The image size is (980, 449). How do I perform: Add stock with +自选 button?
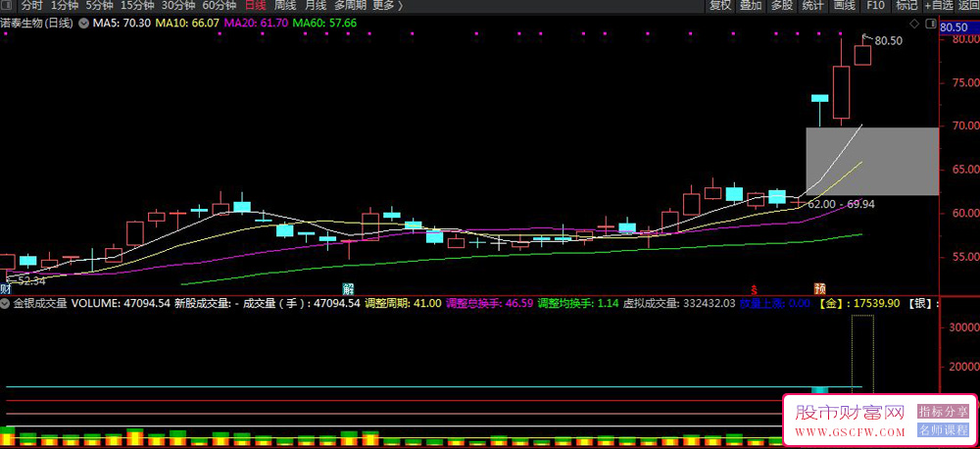(939, 6)
